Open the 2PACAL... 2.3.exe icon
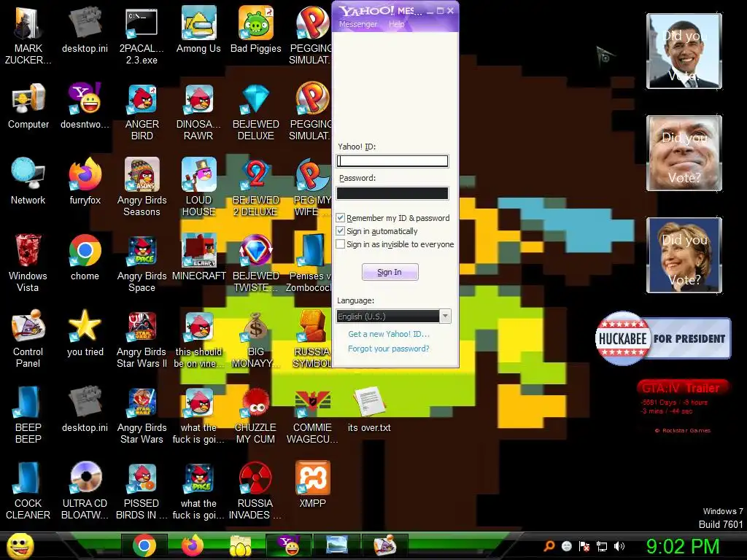 click(x=142, y=35)
